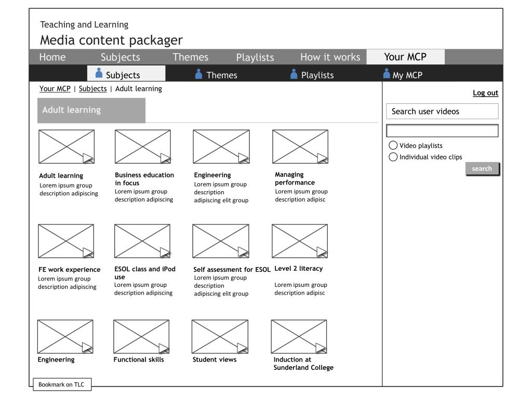This screenshot has width=532, height=399.
Task: Click the Self assessment for ESOL title
Action: tap(232, 270)
